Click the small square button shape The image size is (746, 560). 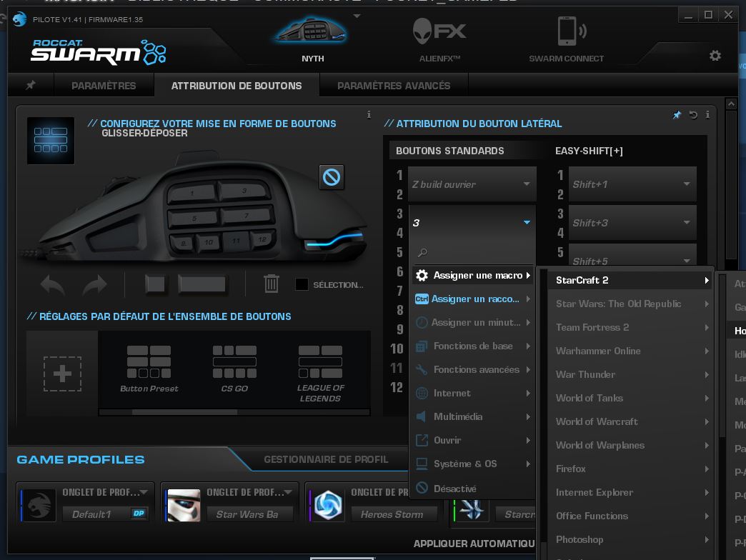pyautogui.click(x=155, y=284)
